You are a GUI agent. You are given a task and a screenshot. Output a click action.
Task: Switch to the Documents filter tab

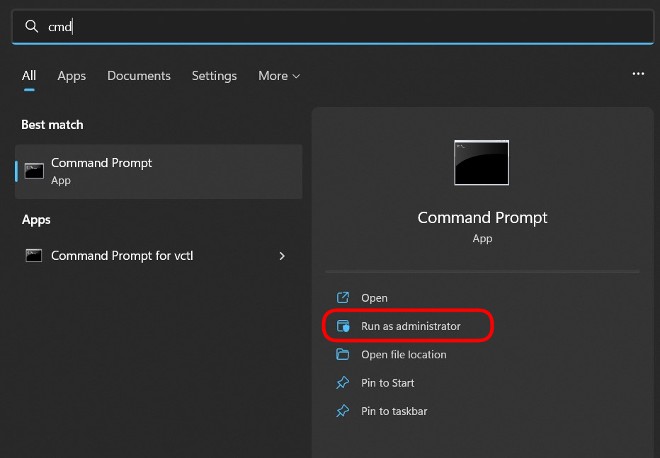point(139,76)
